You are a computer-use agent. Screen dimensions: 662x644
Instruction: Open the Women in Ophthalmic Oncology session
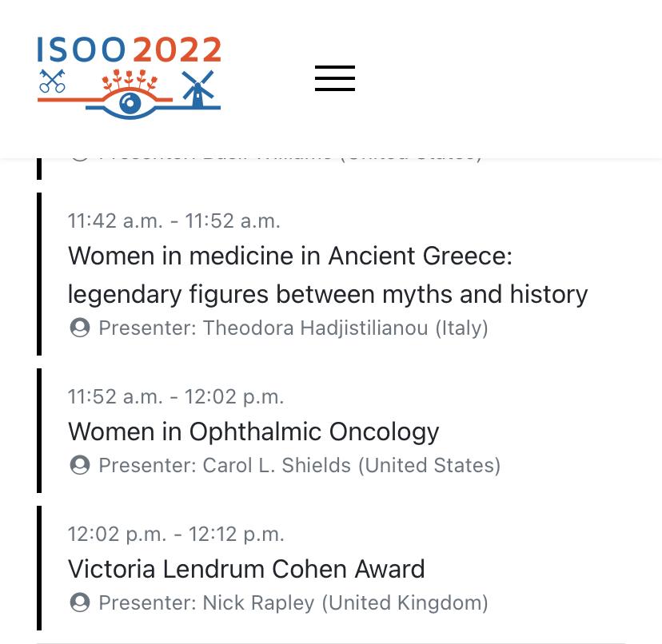(253, 431)
